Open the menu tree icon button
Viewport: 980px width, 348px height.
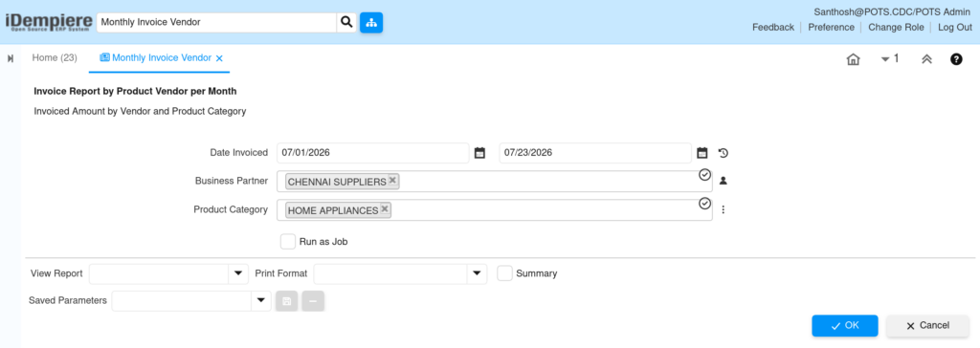tap(371, 22)
